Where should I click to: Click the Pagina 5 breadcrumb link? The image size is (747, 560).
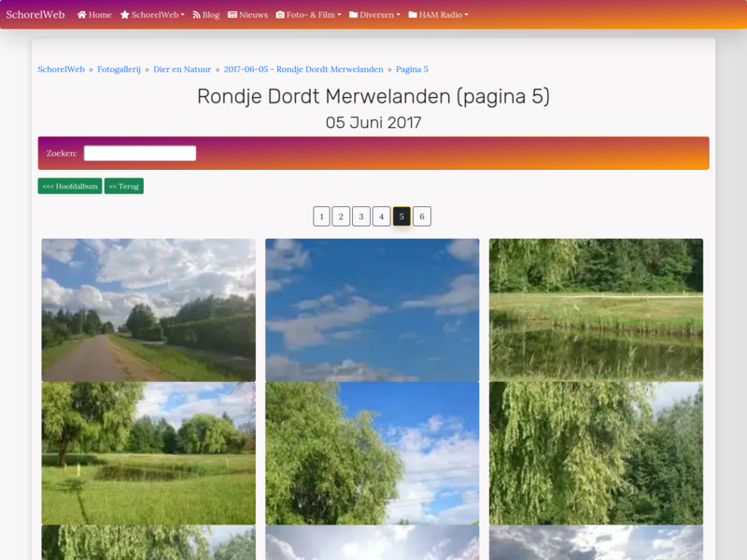pyautogui.click(x=412, y=69)
